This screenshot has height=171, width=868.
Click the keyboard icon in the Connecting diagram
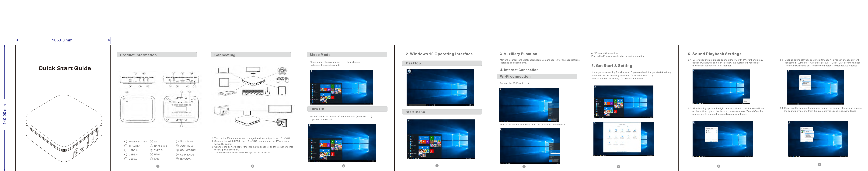253,92
